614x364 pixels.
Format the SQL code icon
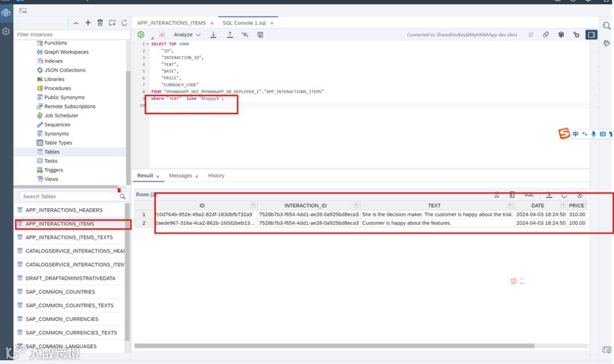[245, 35]
